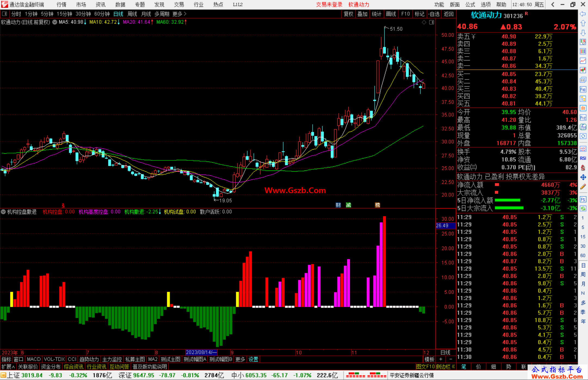Viewport: 588px width, 380px height.
Task: Switch right panel to 笔 tick view
Action: [x=464, y=367]
